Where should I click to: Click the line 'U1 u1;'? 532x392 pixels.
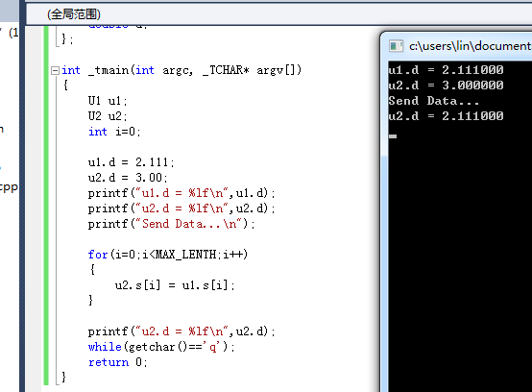108,101
